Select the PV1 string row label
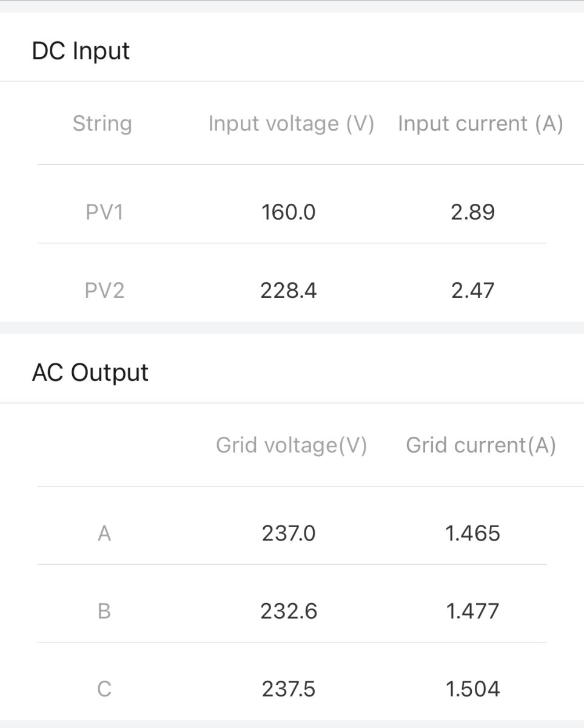The image size is (584, 728). tap(104, 213)
